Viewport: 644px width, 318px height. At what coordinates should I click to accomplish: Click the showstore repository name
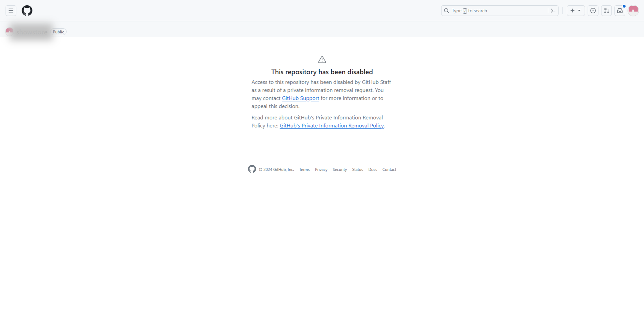(x=32, y=32)
